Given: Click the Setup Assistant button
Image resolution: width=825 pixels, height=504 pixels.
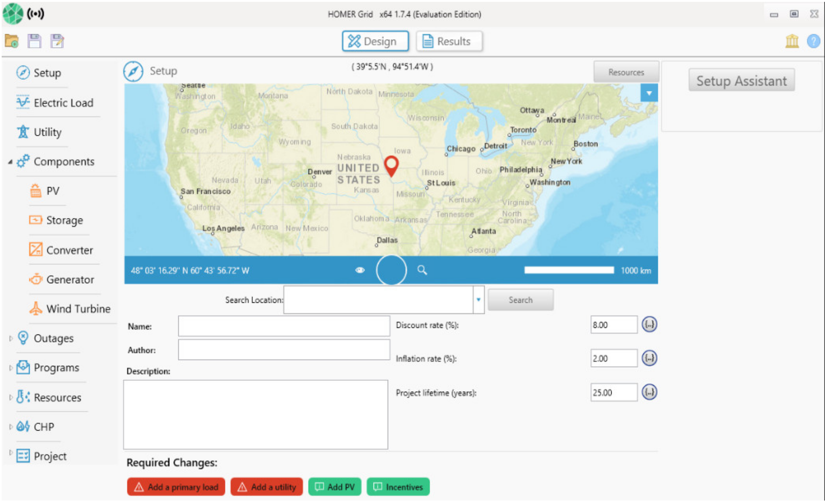Looking at the screenshot, I should click(x=741, y=80).
